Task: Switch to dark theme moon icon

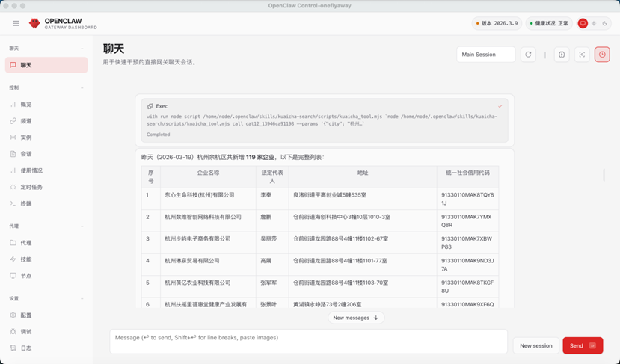Action: tap(604, 24)
